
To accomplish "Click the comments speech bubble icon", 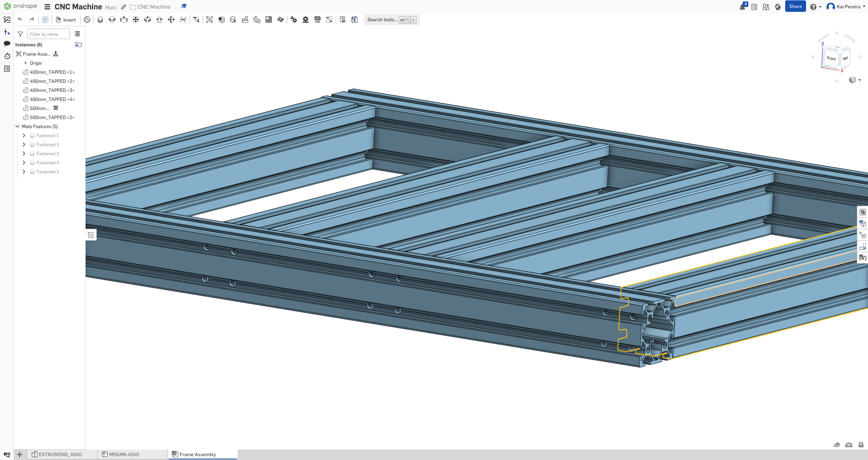I will tap(7, 44).
